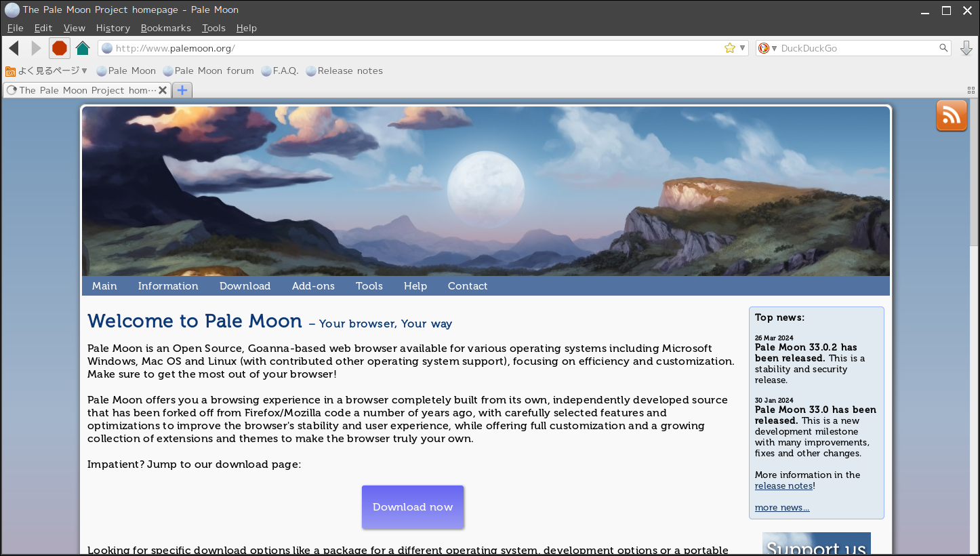The width and height of the screenshot is (980, 556).
Task: Click Tools in the site navigation bar
Action: coord(369,286)
